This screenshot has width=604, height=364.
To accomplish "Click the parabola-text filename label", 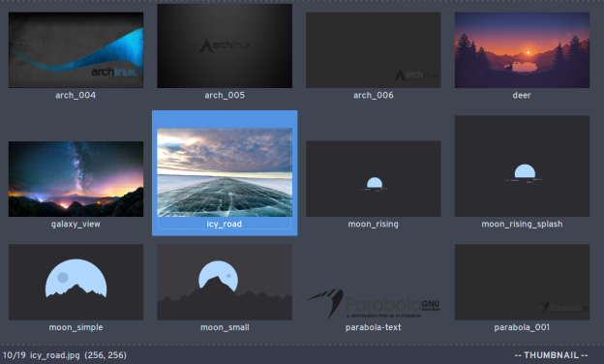I will point(373,327).
